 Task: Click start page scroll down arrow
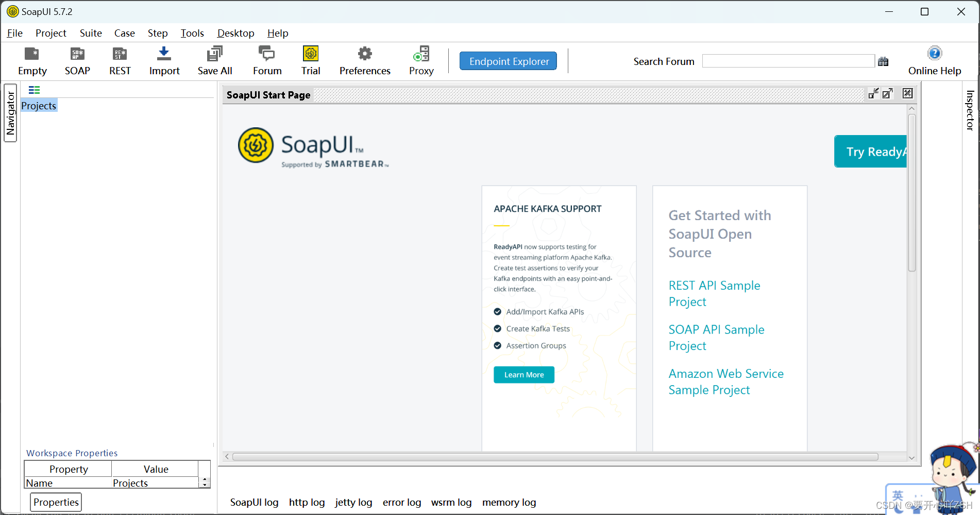click(x=911, y=458)
